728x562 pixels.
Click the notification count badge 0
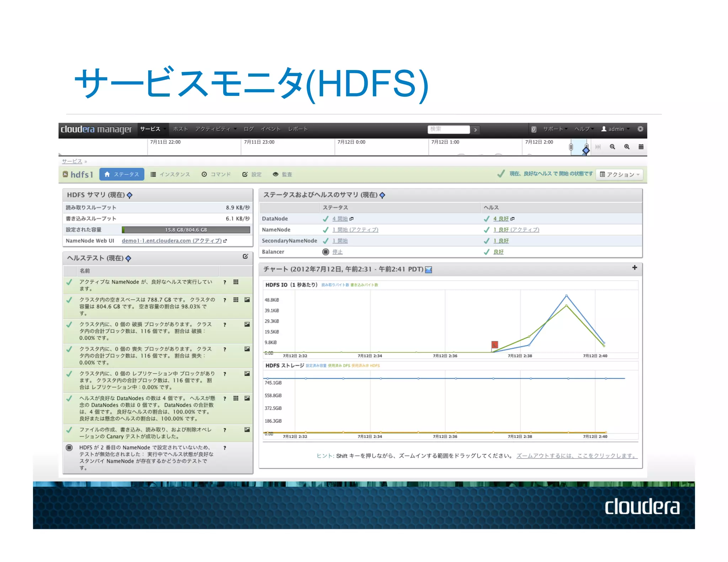pyautogui.click(x=534, y=129)
